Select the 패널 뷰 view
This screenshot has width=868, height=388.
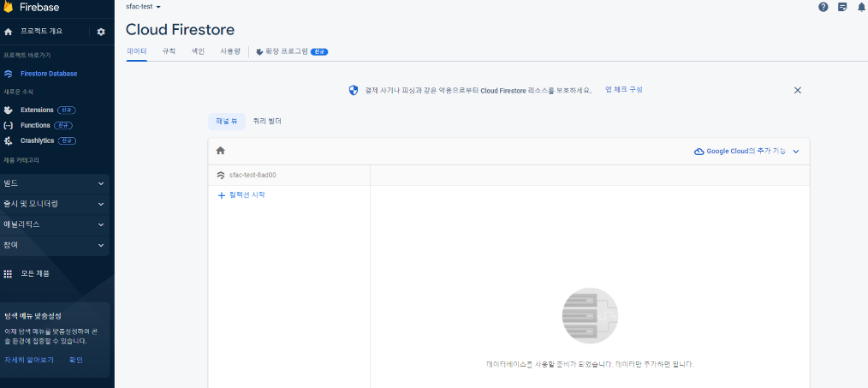click(x=227, y=122)
